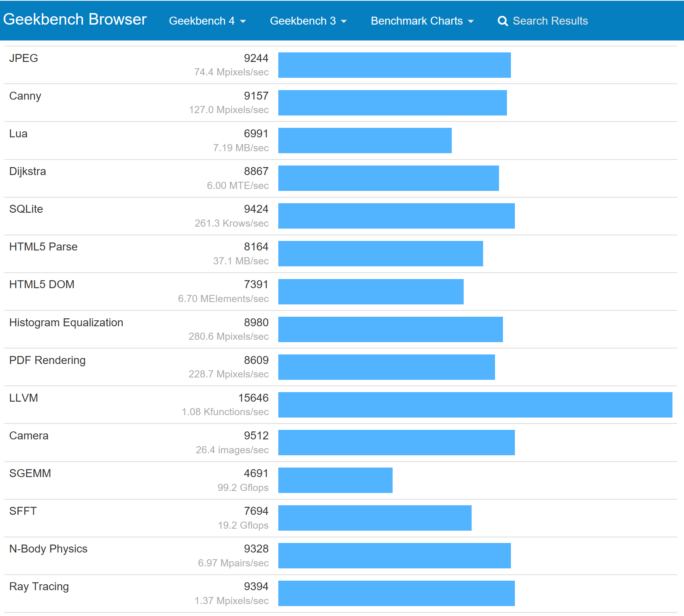The image size is (684, 616).
Task: Select the SQLite workload label
Action: click(26, 209)
